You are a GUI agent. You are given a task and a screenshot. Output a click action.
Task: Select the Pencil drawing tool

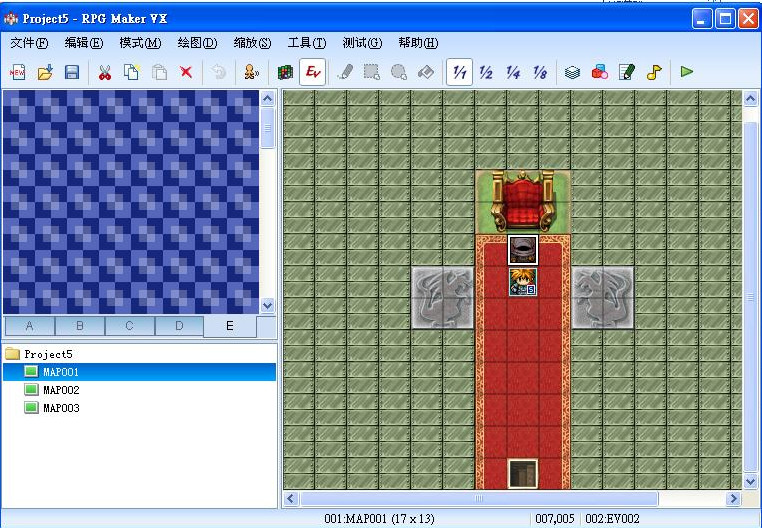(x=345, y=72)
